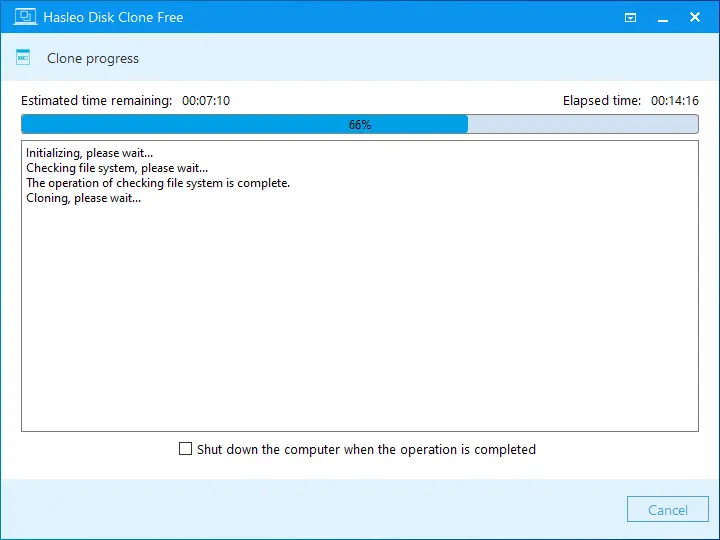Image resolution: width=720 pixels, height=540 pixels.
Task: Select the 'Cloning, please wait...' log line
Action: (x=84, y=198)
